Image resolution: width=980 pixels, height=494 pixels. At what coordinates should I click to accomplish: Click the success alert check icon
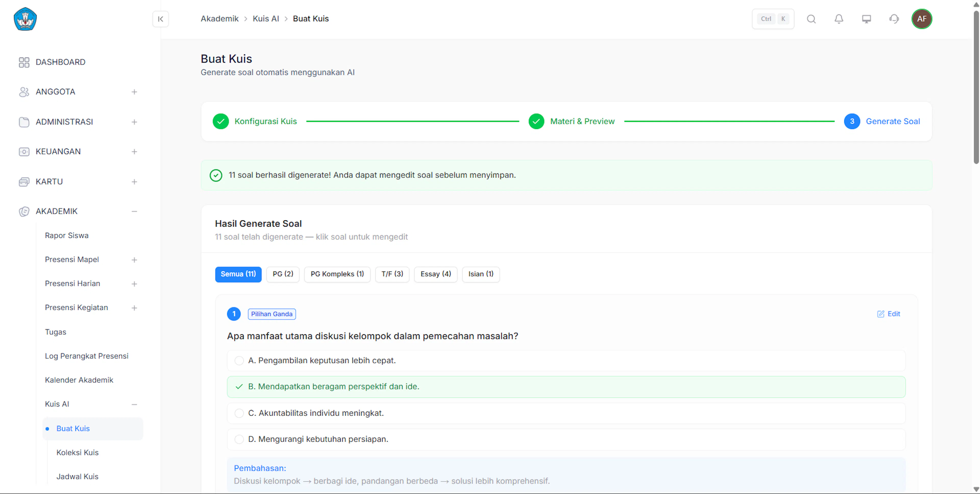pyautogui.click(x=216, y=175)
